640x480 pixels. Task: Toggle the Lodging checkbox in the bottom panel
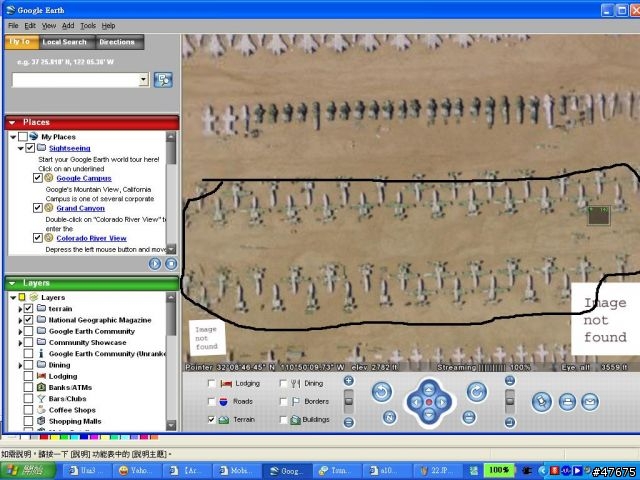pos(212,383)
